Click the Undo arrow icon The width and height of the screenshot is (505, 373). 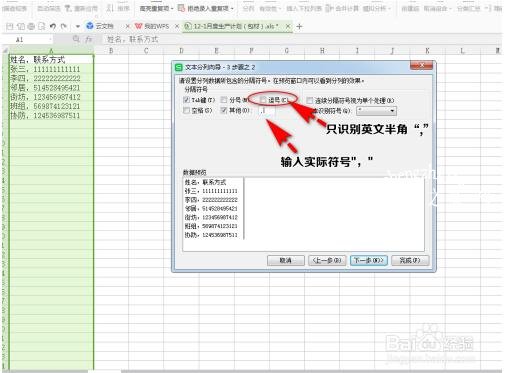(53, 26)
